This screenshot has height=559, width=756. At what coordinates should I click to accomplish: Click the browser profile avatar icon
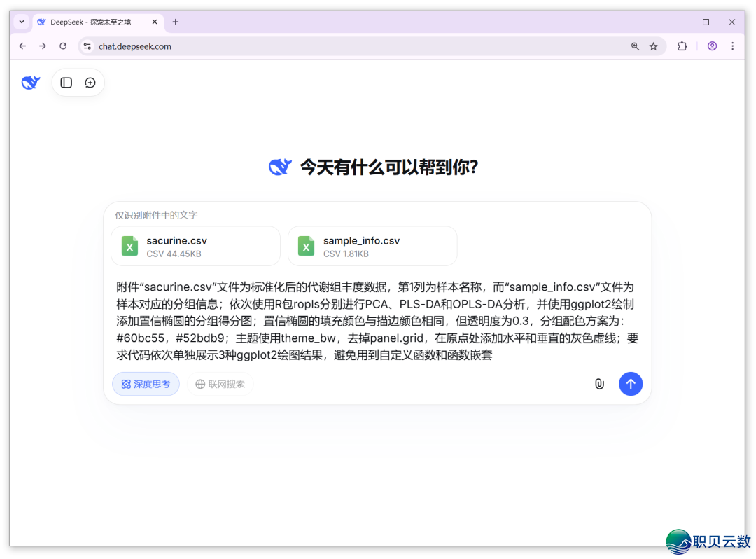[x=712, y=46]
